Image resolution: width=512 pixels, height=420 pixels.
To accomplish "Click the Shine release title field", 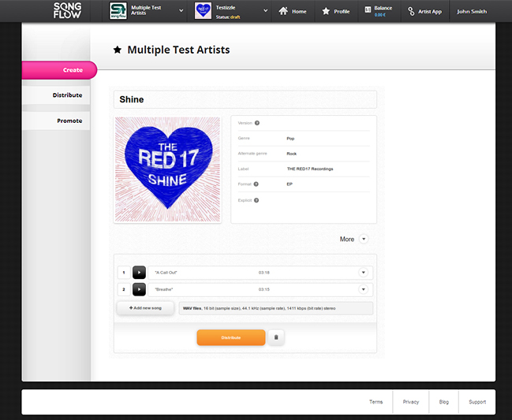I will tap(245, 99).
